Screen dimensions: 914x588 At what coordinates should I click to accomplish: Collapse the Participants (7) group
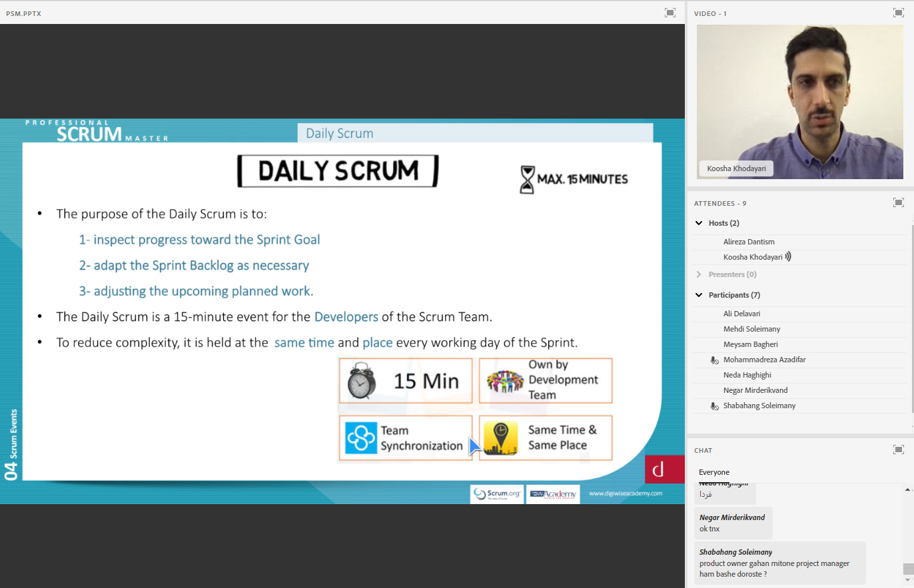pos(699,295)
